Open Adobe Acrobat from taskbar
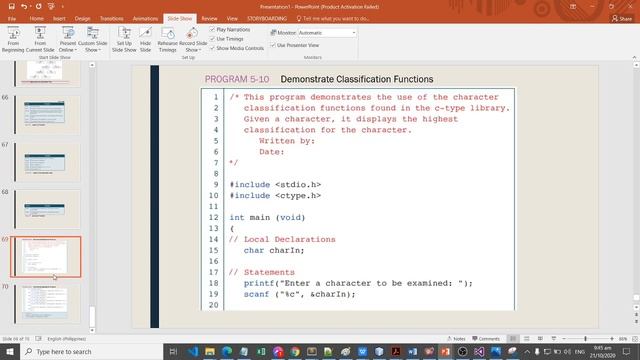The width and height of the screenshot is (640, 360). (x=396, y=351)
